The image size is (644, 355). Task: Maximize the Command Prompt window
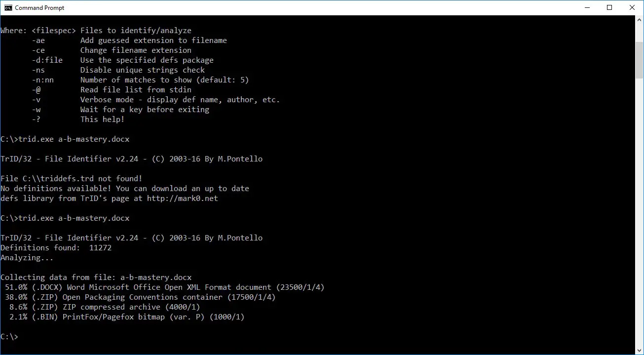[609, 7]
